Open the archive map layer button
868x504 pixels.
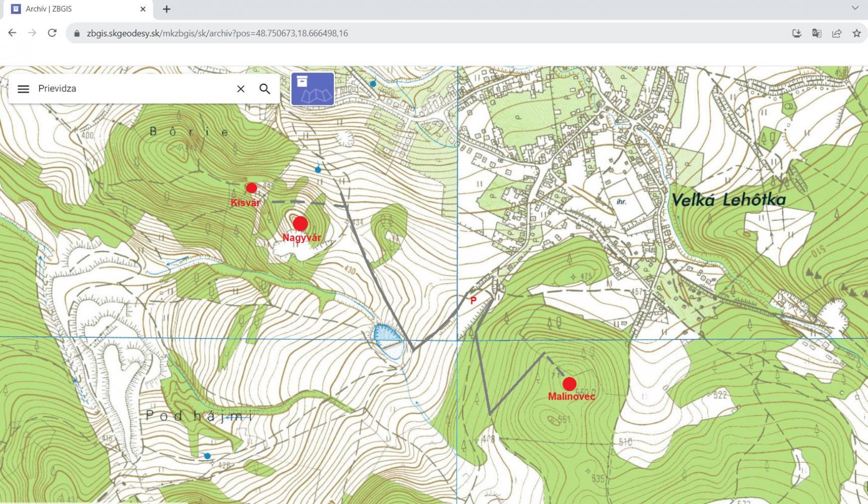point(313,89)
